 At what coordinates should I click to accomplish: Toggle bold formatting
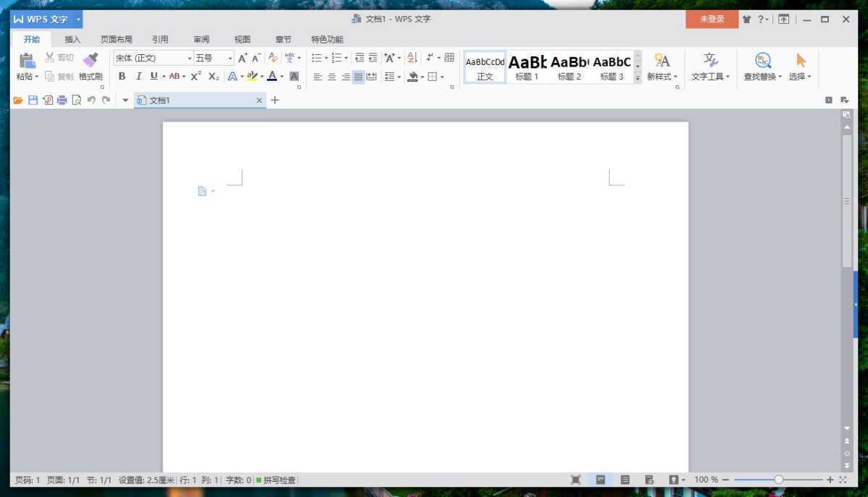click(122, 76)
